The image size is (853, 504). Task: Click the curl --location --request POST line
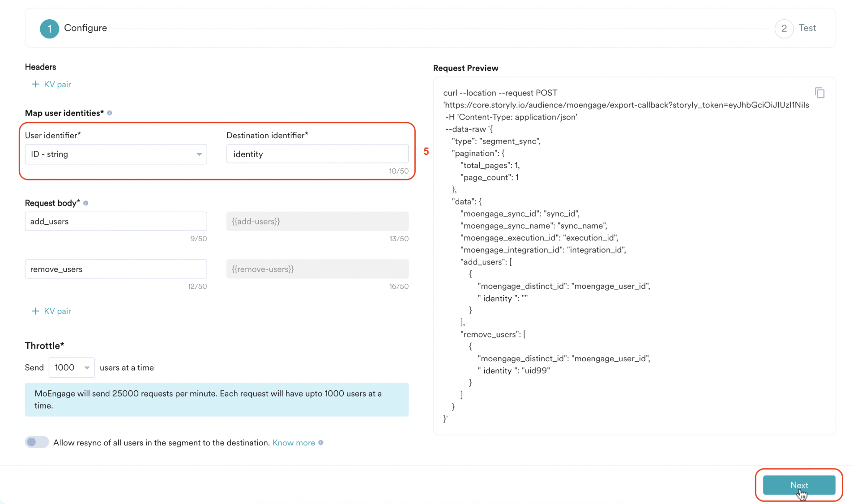500,93
